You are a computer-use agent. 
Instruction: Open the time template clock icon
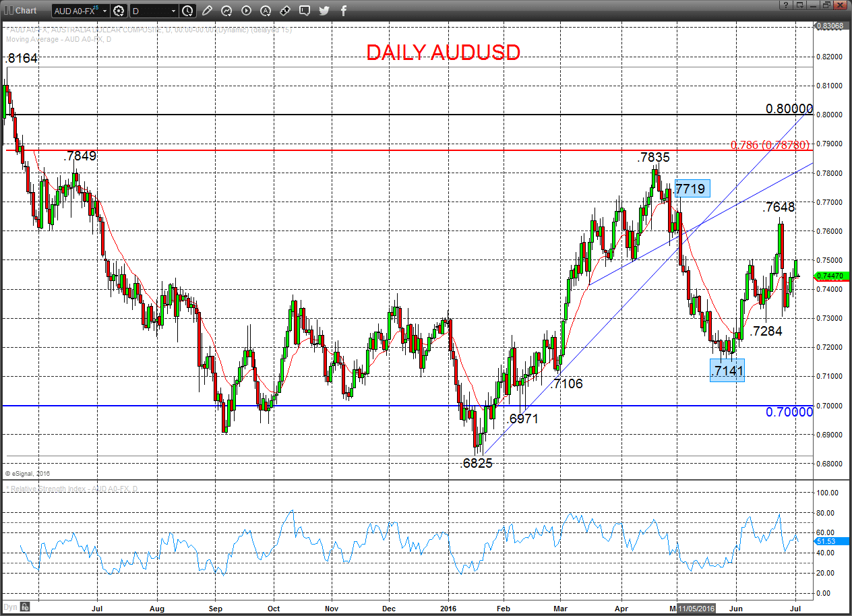pyautogui.click(x=187, y=11)
